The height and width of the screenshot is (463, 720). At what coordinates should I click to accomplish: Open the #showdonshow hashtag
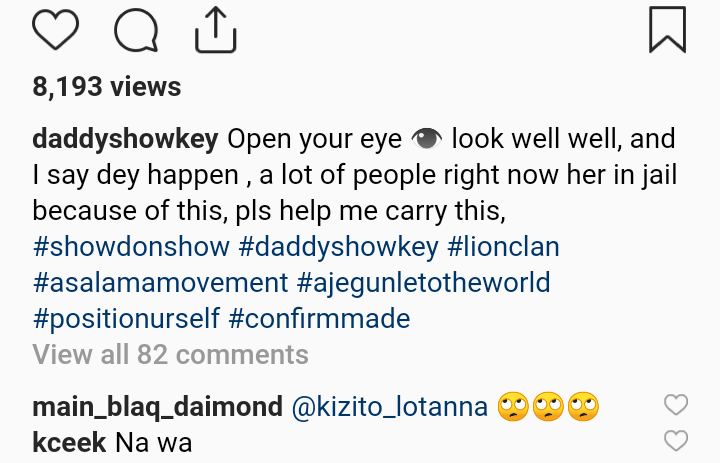tap(131, 247)
